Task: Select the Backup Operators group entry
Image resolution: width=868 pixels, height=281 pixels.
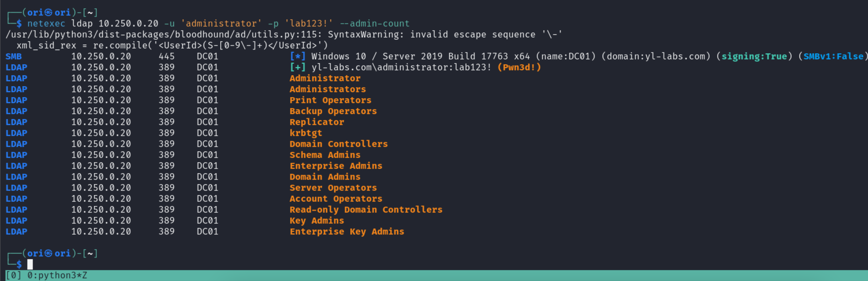Action: tap(333, 111)
